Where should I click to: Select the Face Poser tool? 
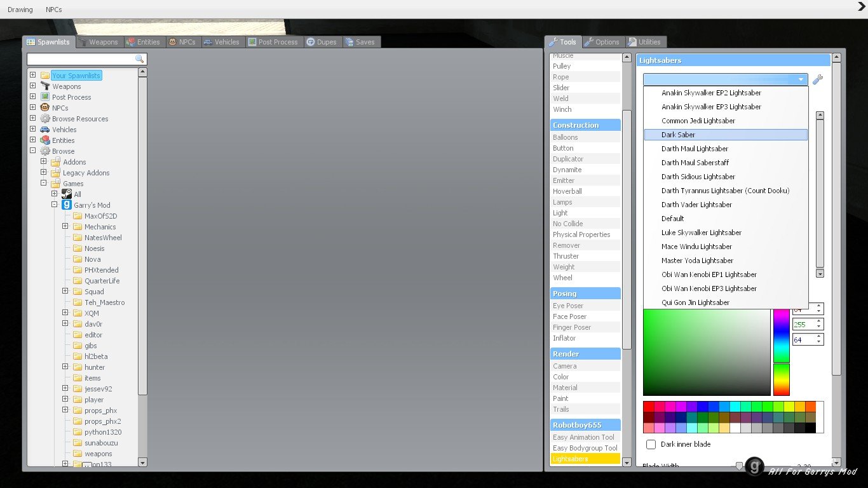click(585, 316)
